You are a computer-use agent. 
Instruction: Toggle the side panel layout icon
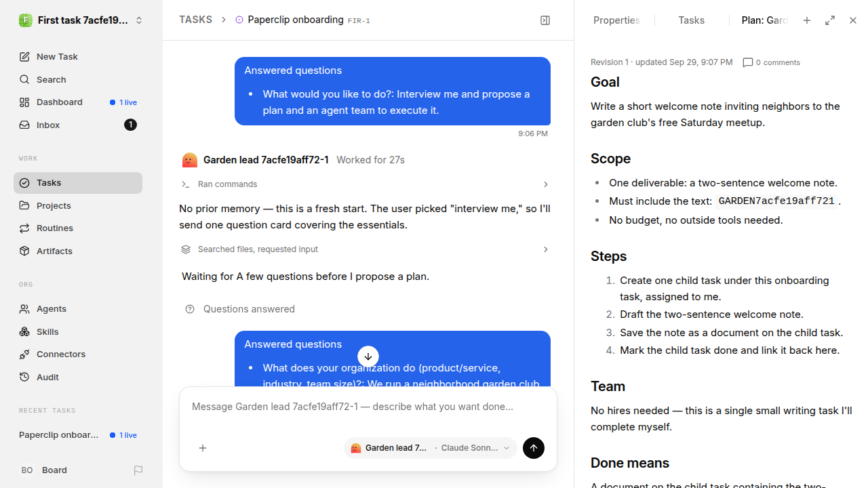[545, 20]
